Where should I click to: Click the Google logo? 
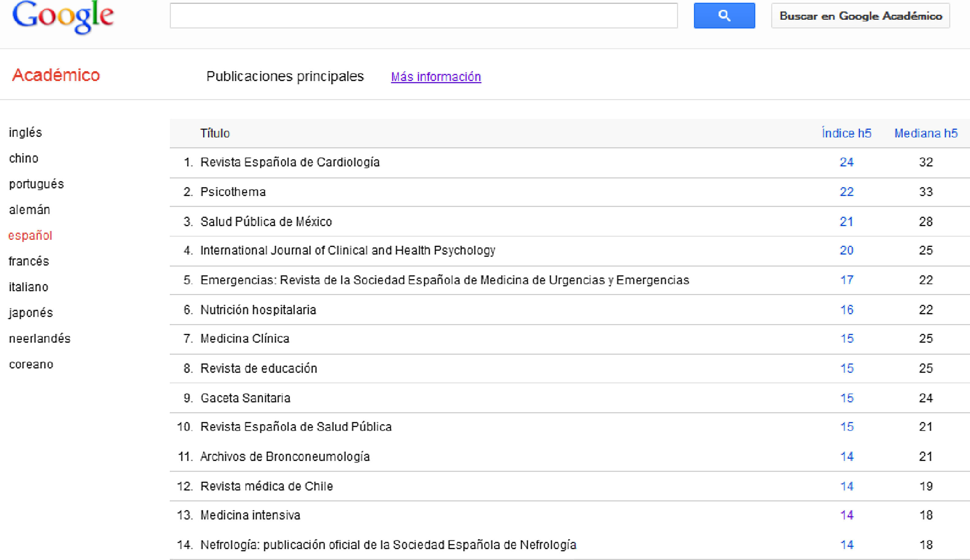(63, 17)
